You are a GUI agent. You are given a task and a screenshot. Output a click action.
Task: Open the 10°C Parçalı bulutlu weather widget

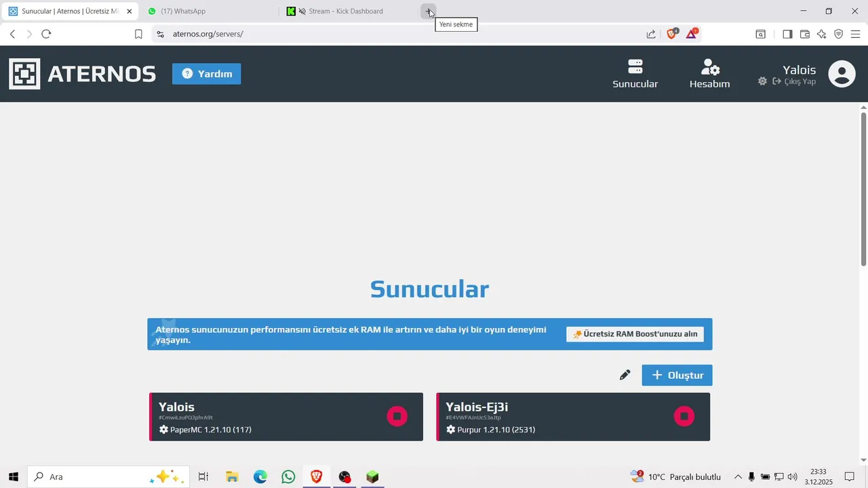(x=675, y=476)
